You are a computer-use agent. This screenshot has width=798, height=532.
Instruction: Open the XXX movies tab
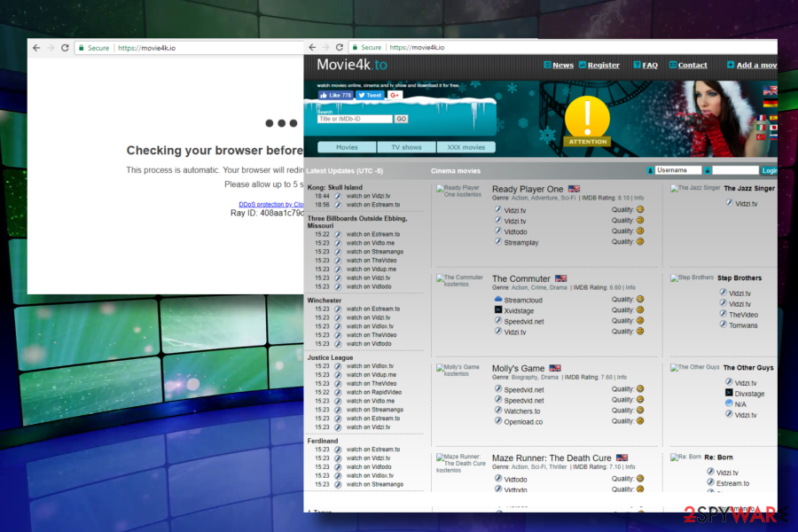coord(465,146)
